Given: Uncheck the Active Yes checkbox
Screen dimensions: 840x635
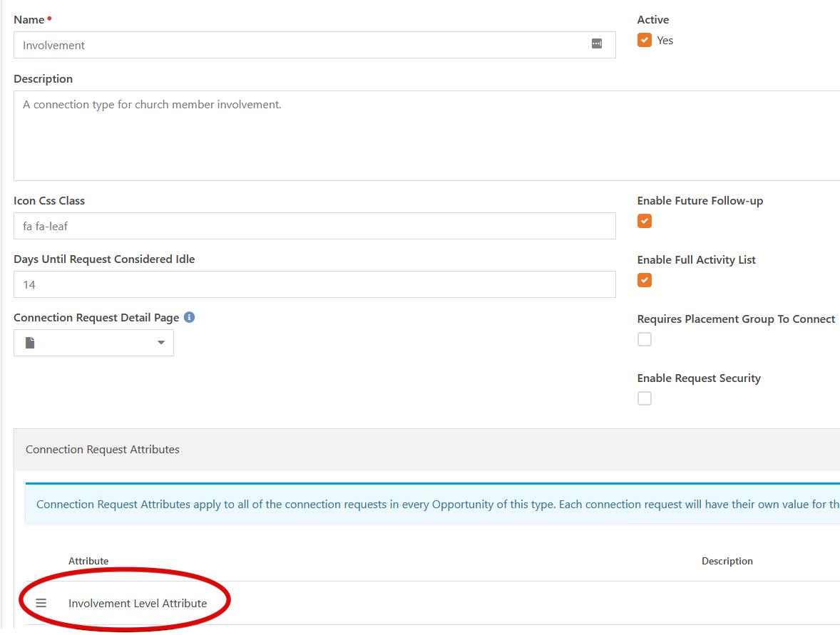Looking at the screenshot, I should click(x=645, y=40).
